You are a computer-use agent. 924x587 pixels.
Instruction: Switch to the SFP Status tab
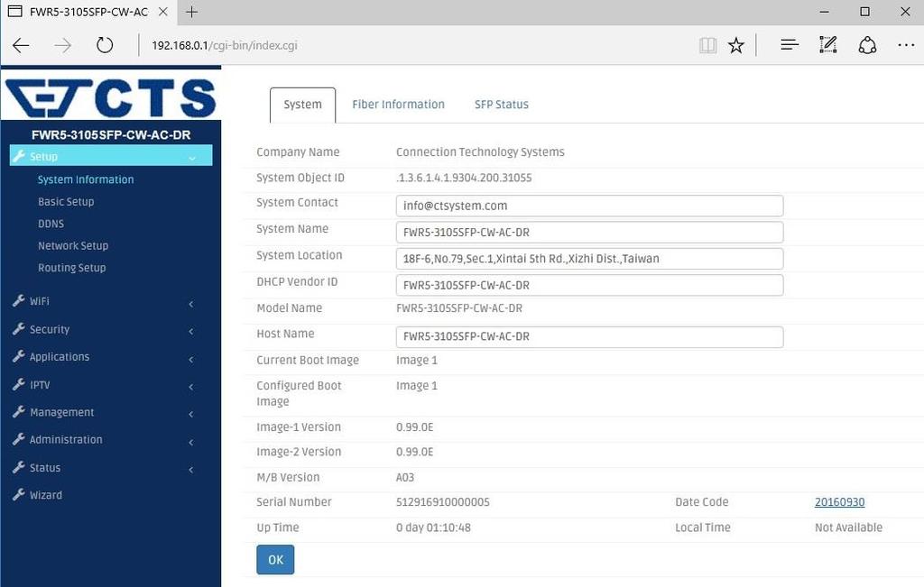(502, 105)
